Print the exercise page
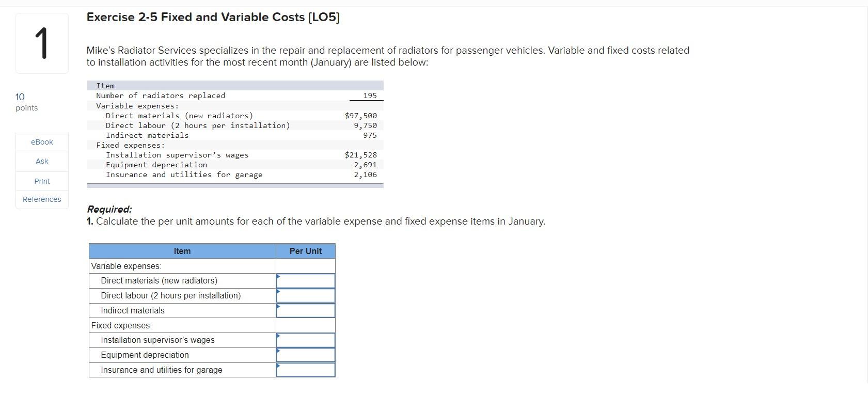The width and height of the screenshot is (868, 396). pos(41,181)
